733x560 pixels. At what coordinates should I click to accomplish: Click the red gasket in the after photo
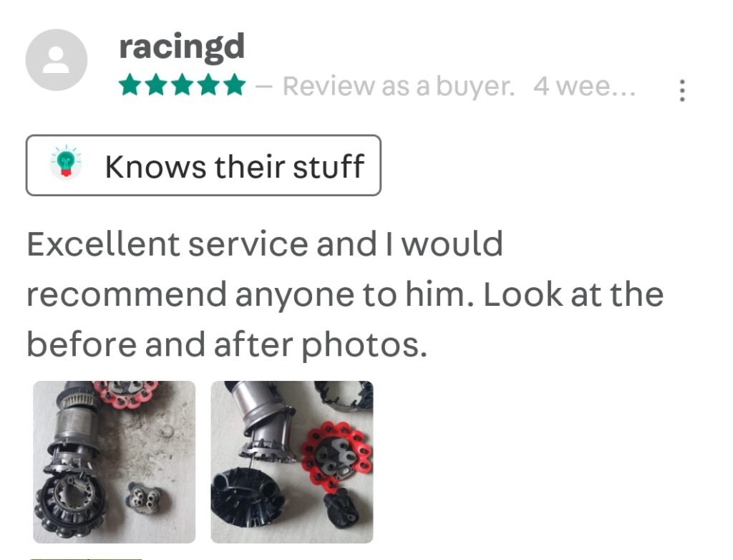tap(336, 455)
